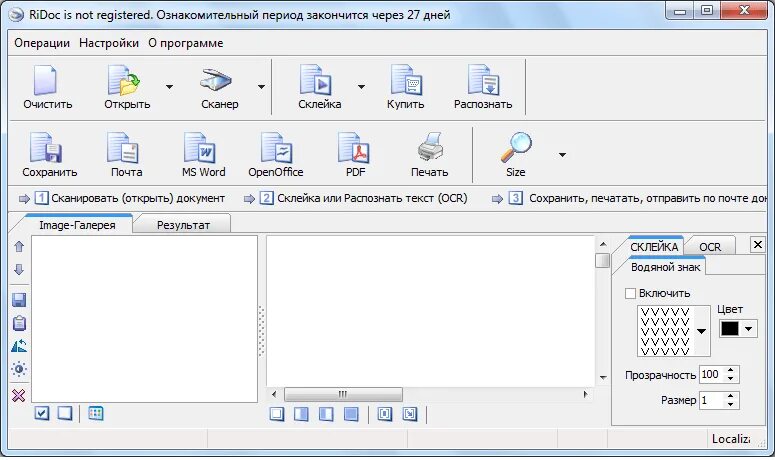Image resolution: width=775 pixels, height=460 pixels.
Task: Expand the Открыть dropdown arrow
Action: pyautogui.click(x=169, y=87)
